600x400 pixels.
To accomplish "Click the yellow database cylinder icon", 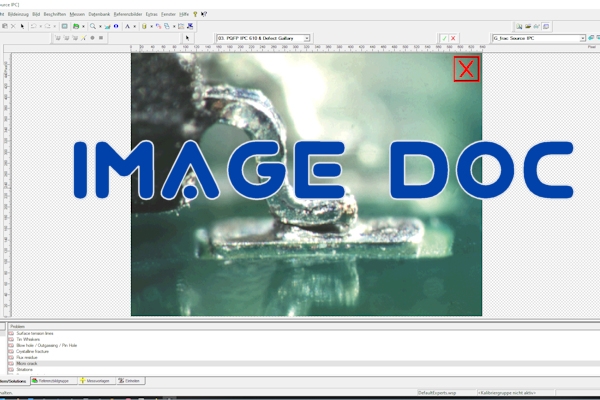I will click(144, 26).
